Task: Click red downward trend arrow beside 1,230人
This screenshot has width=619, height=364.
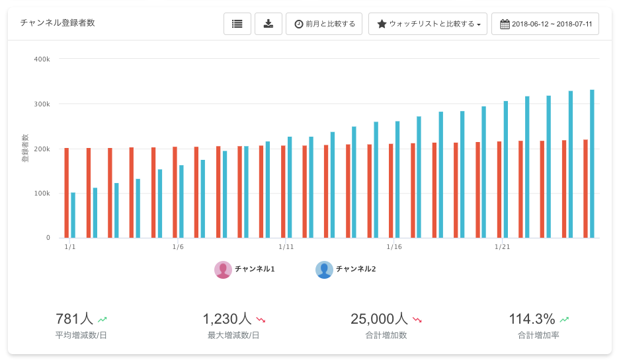Action: pos(261,320)
